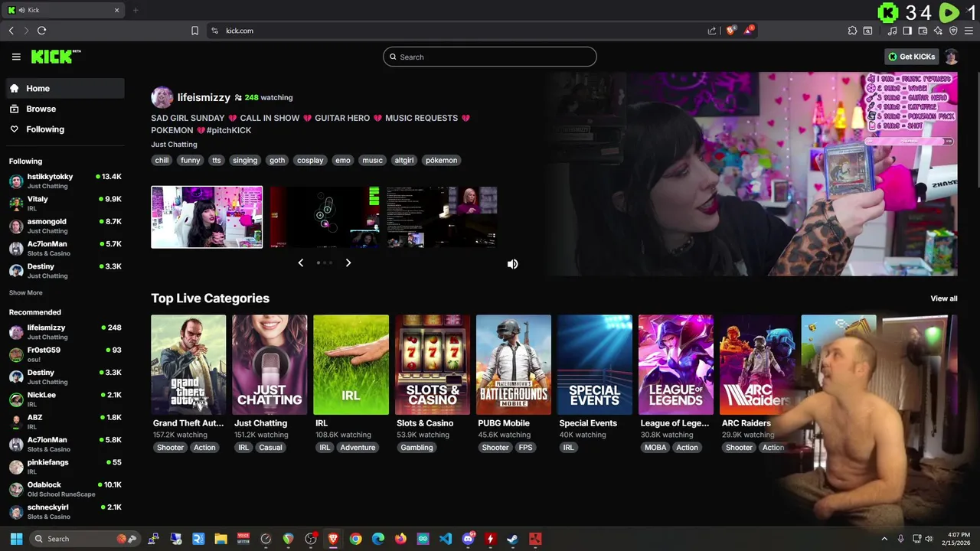Open Steam from taskbar
This screenshot has height=551, width=980.
512,539
